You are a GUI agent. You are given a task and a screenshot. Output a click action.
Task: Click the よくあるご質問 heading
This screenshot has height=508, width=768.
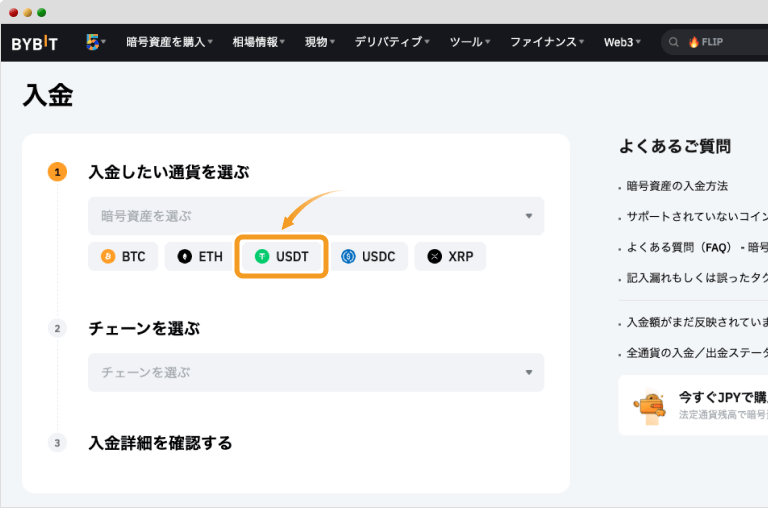[x=675, y=146]
